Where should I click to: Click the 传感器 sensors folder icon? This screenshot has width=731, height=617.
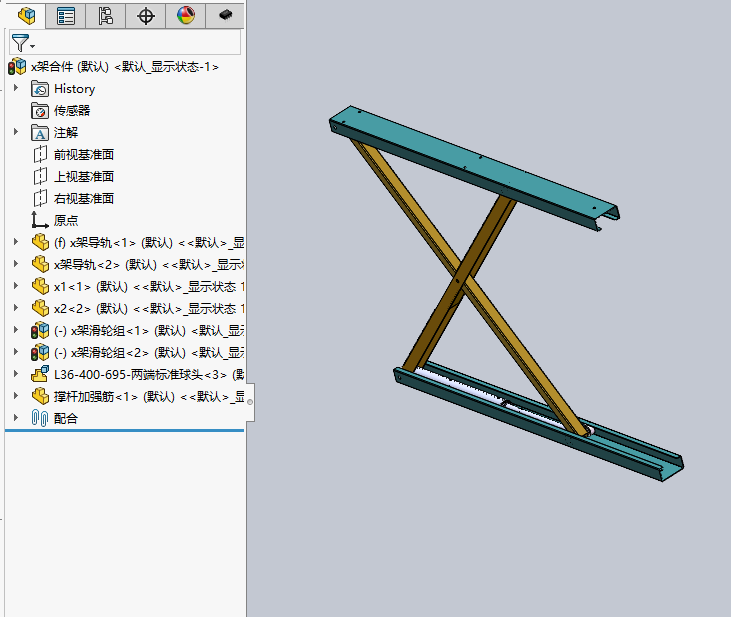click(40, 111)
